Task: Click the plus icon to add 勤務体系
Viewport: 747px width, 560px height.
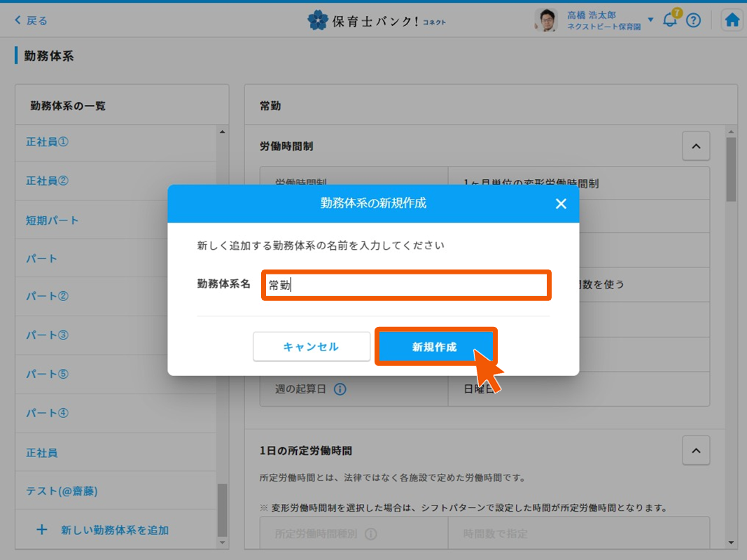Action: [41, 530]
